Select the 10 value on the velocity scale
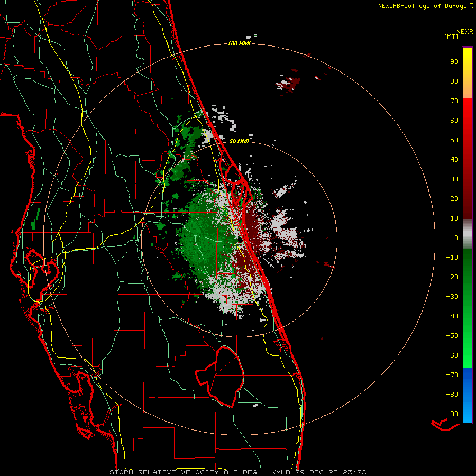The height and width of the screenshot is (476, 476). tap(454, 218)
